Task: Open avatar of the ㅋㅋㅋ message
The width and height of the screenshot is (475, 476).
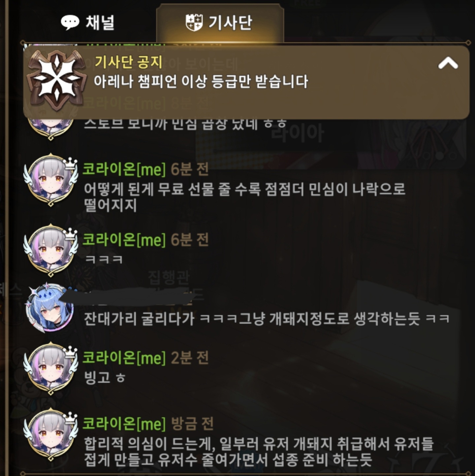Action: point(50,251)
